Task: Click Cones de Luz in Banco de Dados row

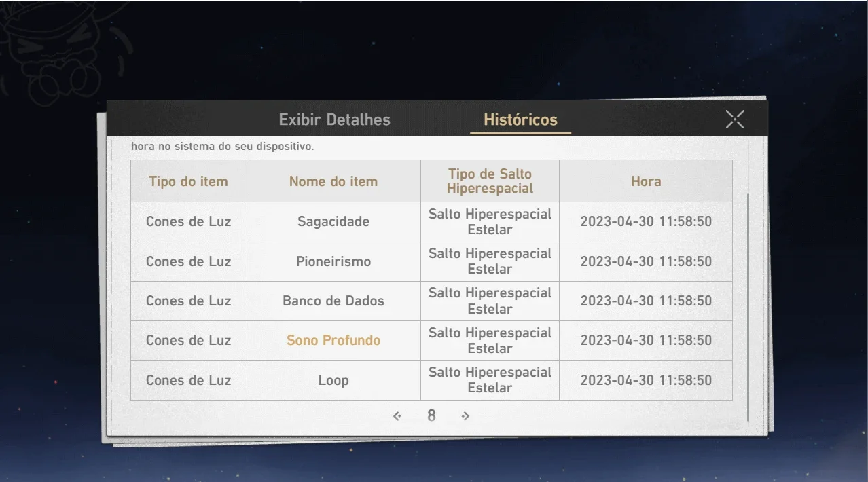Action: [x=188, y=301]
